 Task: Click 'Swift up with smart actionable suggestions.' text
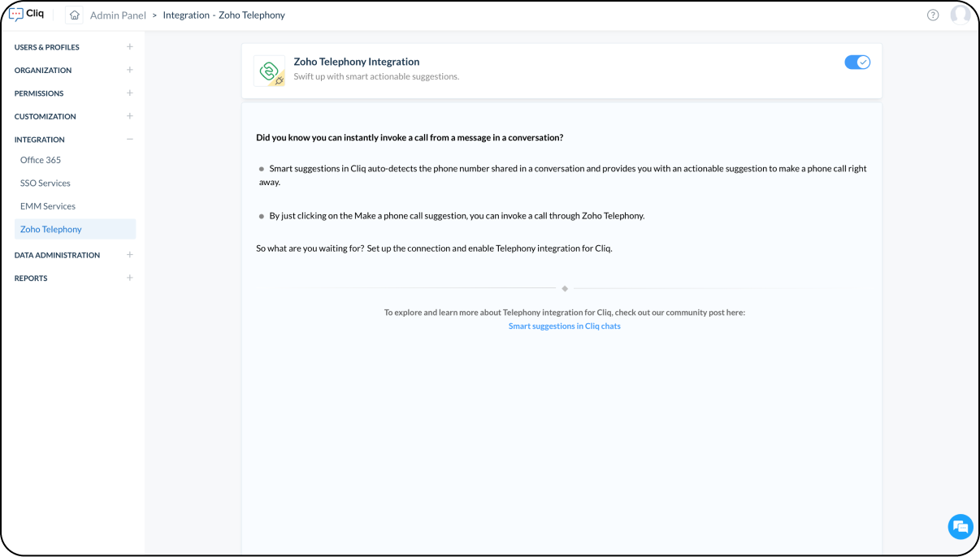pyautogui.click(x=377, y=76)
